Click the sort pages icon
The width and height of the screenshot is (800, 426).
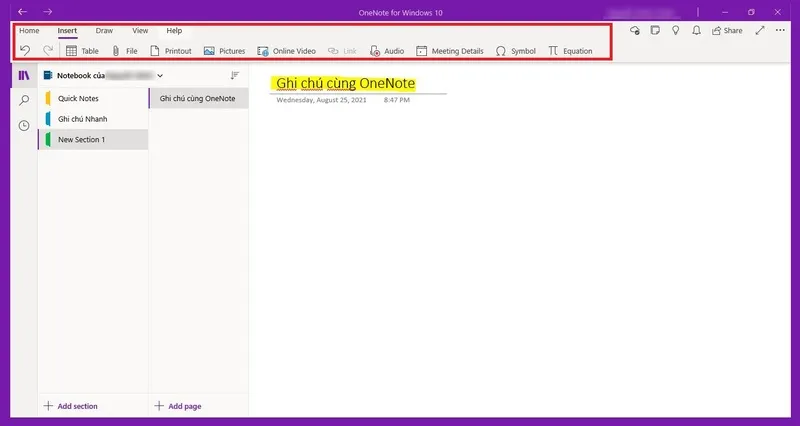(235, 76)
